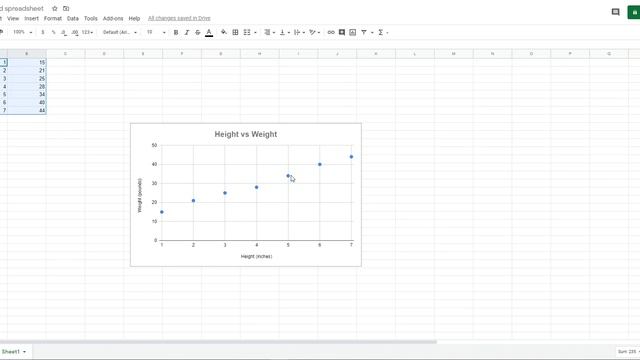The width and height of the screenshot is (640, 360).
Task: Select cell containing value 21
Action: [x=27, y=71]
